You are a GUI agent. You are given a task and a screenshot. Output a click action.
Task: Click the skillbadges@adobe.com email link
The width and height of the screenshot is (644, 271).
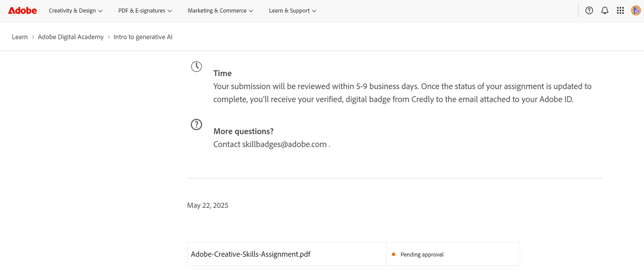284,144
